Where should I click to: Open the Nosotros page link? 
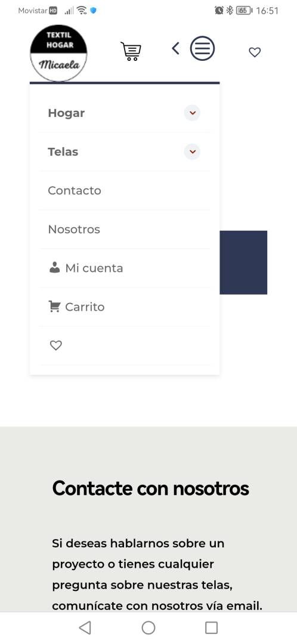74,229
